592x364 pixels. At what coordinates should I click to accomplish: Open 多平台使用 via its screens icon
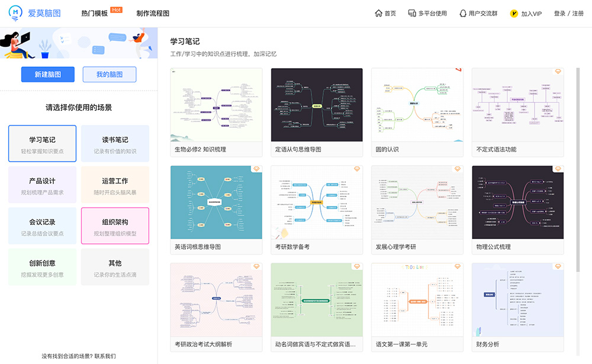pyautogui.click(x=411, y=12)
